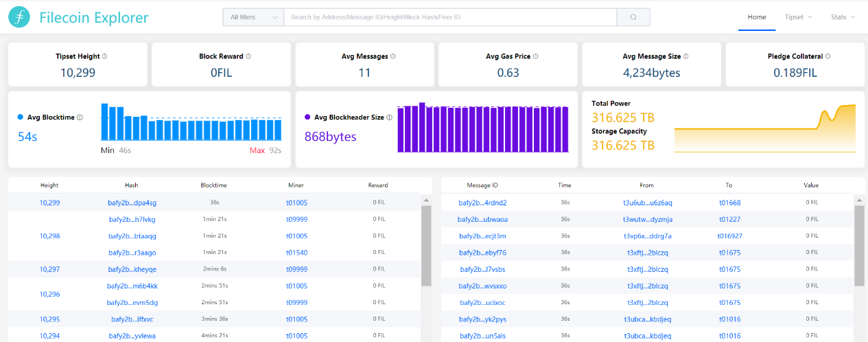868x342 pixels.
Task: Open the All filters dropdown
Action: click(253, 17)
